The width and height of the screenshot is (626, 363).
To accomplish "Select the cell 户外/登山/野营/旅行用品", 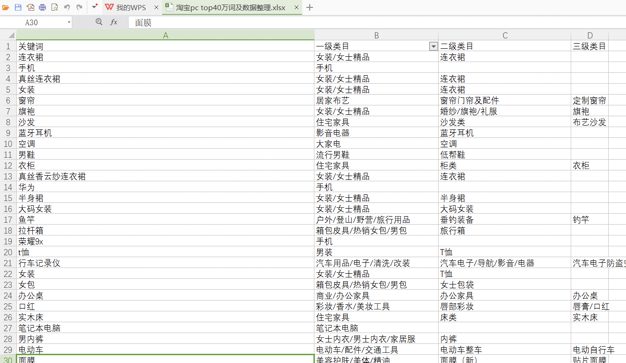I will pos(376,220).
